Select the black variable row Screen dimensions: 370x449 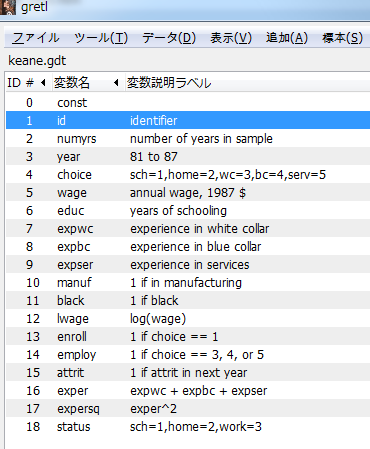click(188, 300)
